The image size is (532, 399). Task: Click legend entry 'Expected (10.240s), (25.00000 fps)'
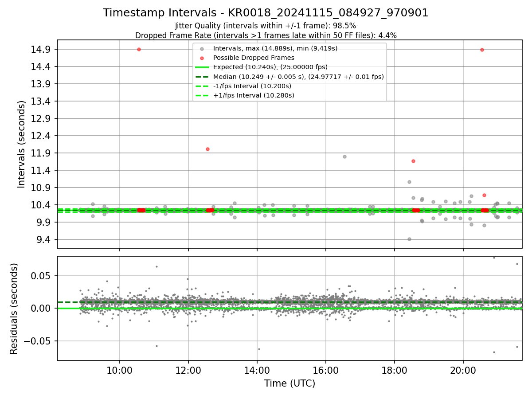pos(270,67)
